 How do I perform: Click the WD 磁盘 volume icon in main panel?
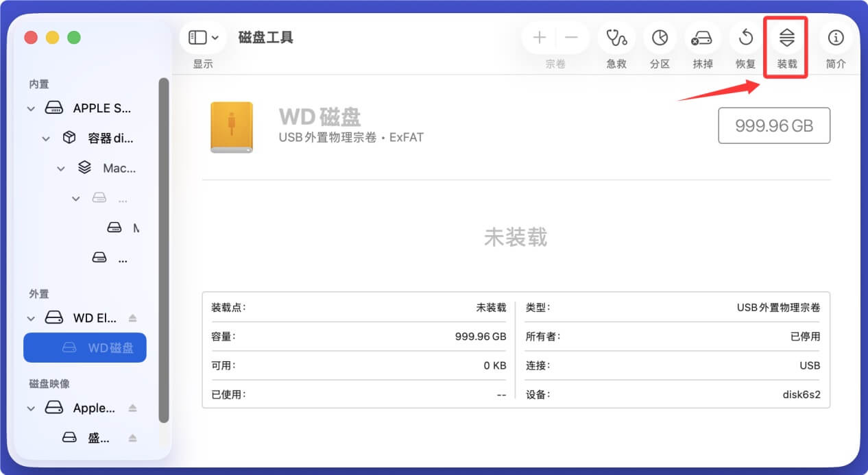click(x=231, y=126)
